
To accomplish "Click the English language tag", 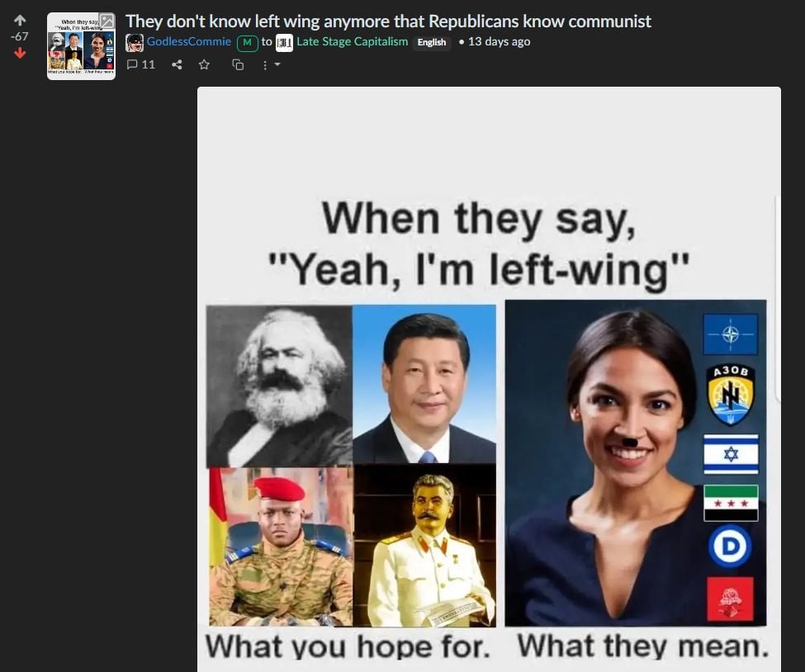I will click(431, 42).
